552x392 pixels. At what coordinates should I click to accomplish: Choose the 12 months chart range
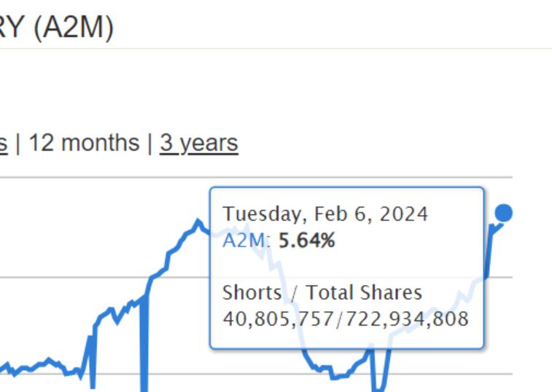(x=84, y=143)
